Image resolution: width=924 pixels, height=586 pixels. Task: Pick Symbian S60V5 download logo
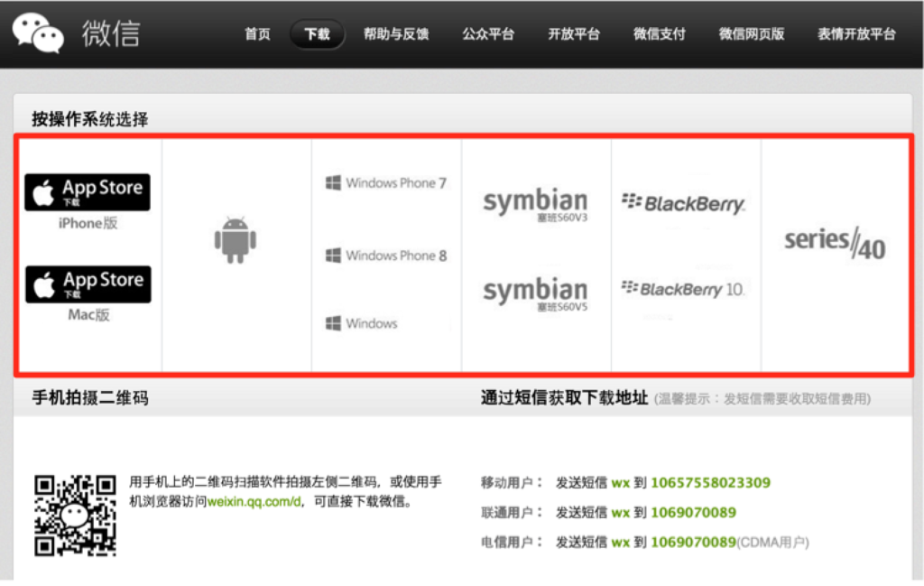pyautogui.click(x=535, y=293)
